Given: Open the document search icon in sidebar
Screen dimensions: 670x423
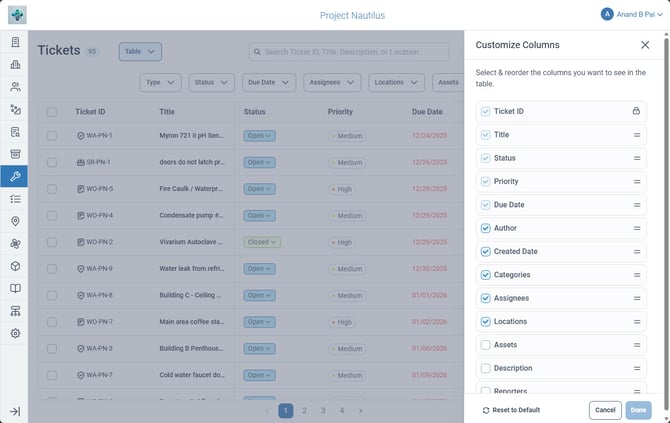Looking at the screenshot, I should tap(15, 132).
